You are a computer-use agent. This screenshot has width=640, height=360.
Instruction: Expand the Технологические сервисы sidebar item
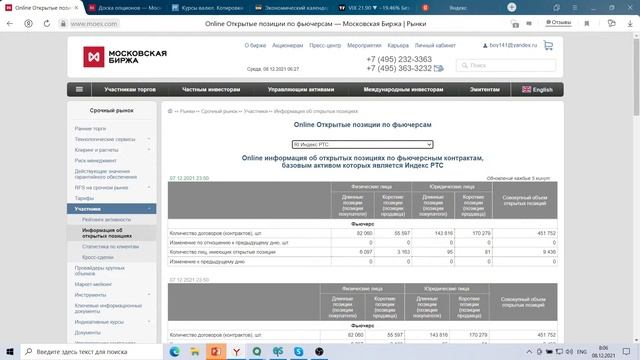click(149, 139)
